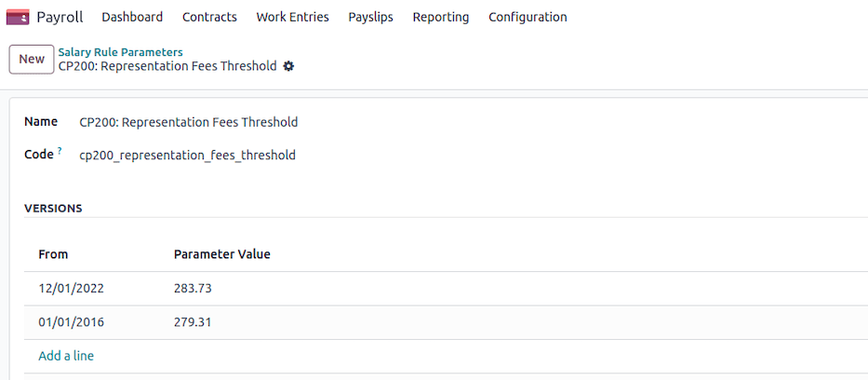Viewport: 868px width, 380px height.
Task: Open the Configuration menu
Action: point(527,17)
